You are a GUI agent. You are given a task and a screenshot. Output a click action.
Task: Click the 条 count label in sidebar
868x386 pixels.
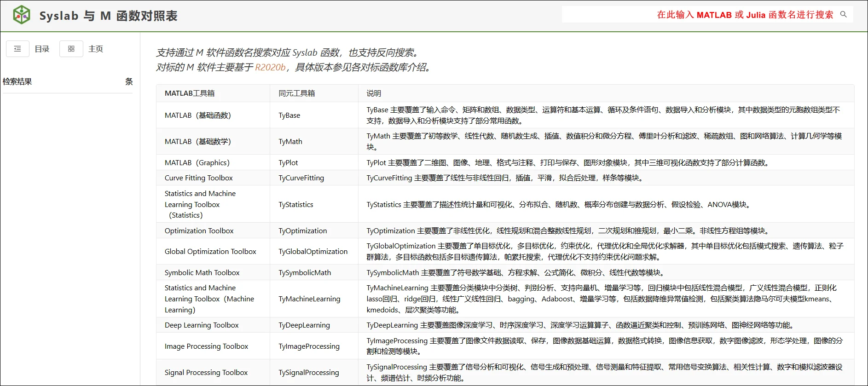[x=129, y=81]
